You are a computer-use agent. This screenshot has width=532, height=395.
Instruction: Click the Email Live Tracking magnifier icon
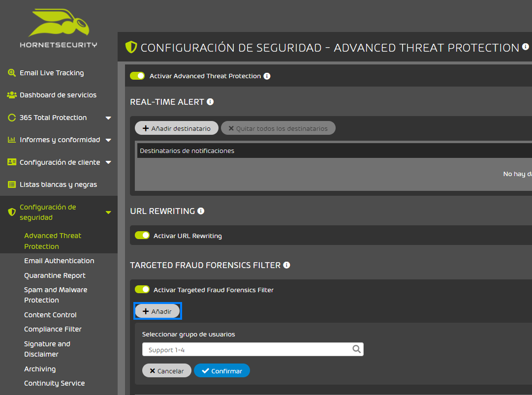pos(11,73)
